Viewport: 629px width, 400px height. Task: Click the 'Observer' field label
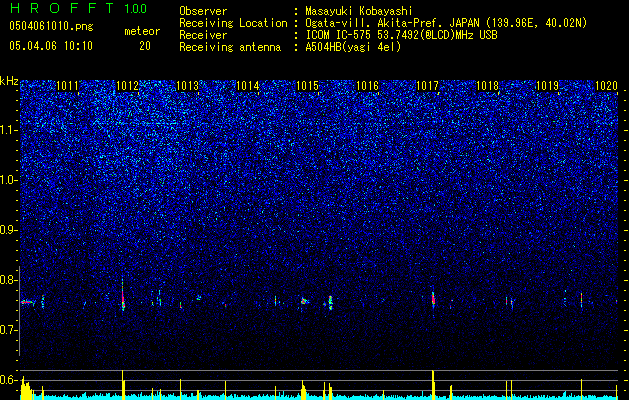tap(203, 11)
